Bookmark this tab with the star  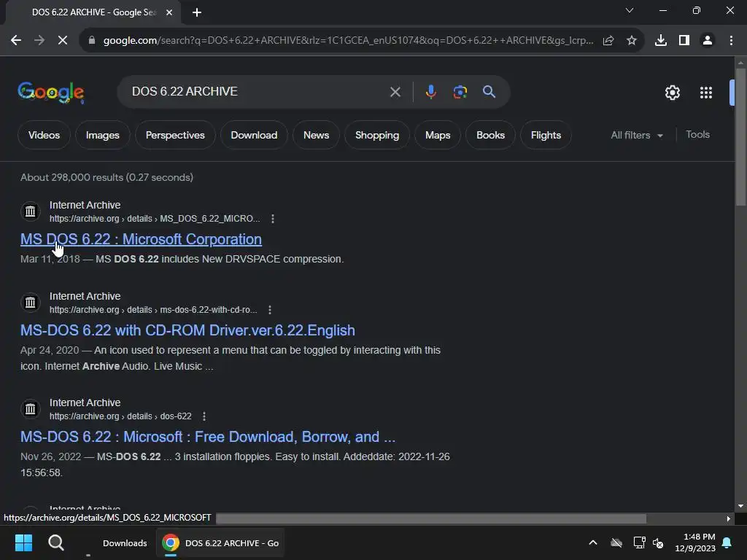pyautogui.click(x=631, y=41)
